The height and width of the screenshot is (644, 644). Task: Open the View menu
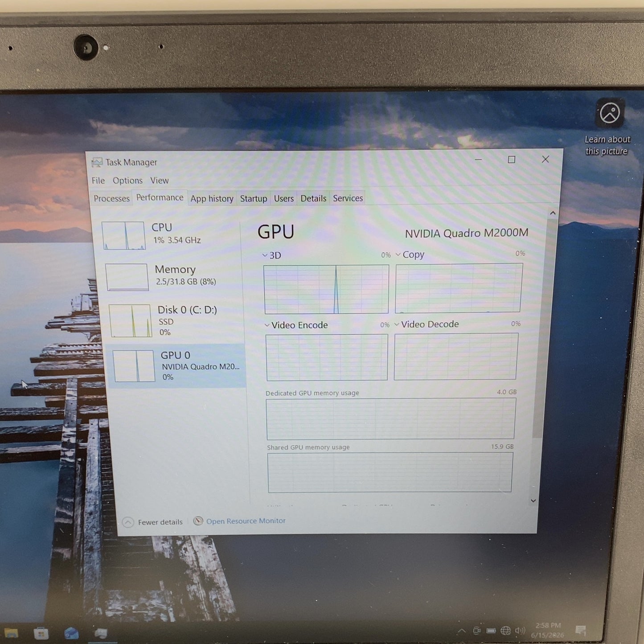(x=159, y=180)
